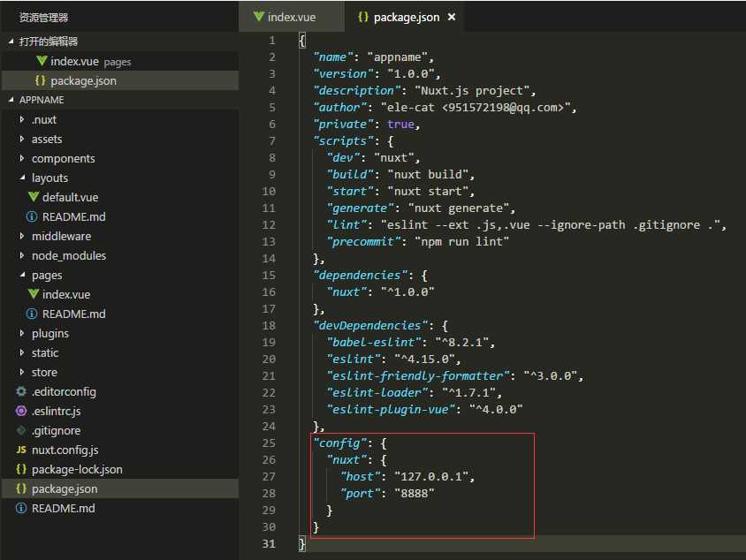Click the "8888" port value

click(x=414, y=494)
